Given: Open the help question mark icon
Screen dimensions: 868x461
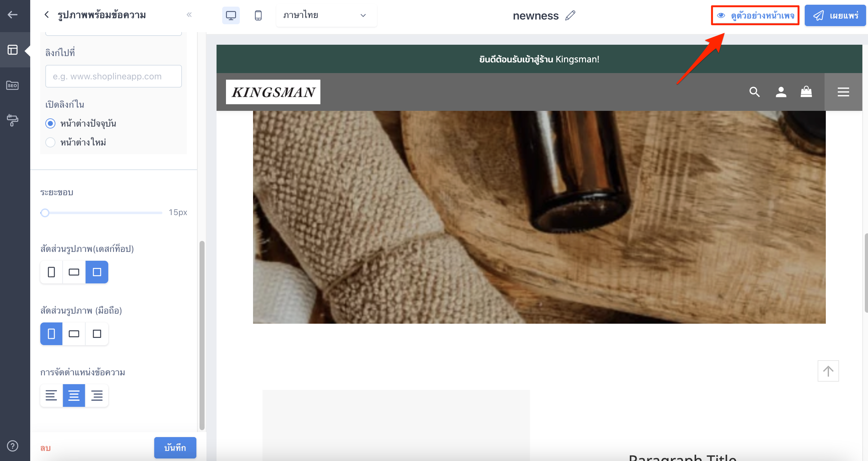Looking at the screenshot, I should click(13, 446).
